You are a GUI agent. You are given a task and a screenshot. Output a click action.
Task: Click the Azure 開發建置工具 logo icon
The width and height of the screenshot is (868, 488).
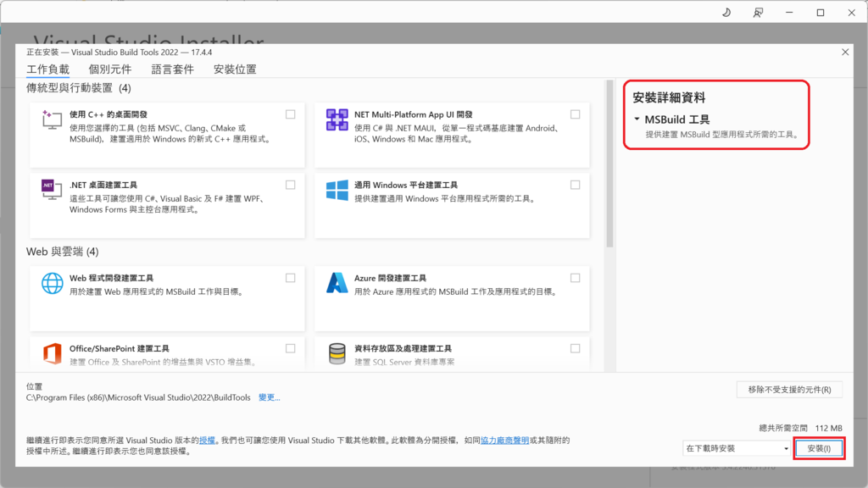[337, 283]
